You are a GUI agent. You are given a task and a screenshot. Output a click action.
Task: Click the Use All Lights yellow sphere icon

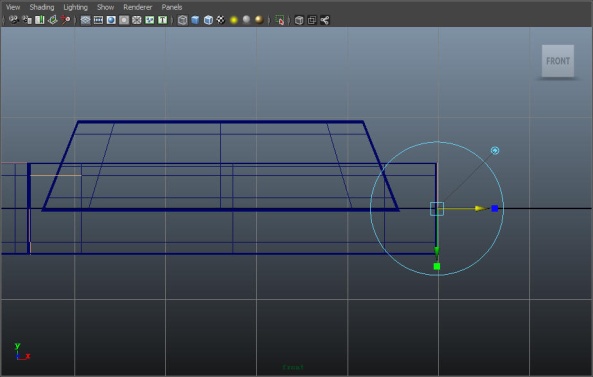coord(234,20)
